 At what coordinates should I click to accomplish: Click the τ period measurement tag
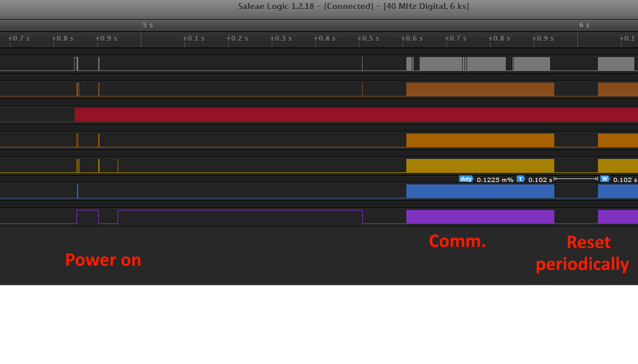pyautogui.click(x=521, y=179)
